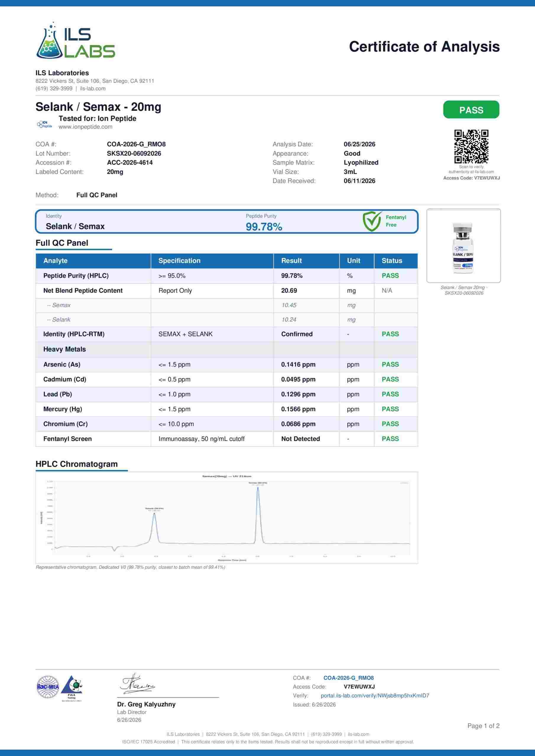This screenshot has height=756, width=535.
Task: Select the Accession number ACC-2026-4614
Action: [x=129, y=163]
